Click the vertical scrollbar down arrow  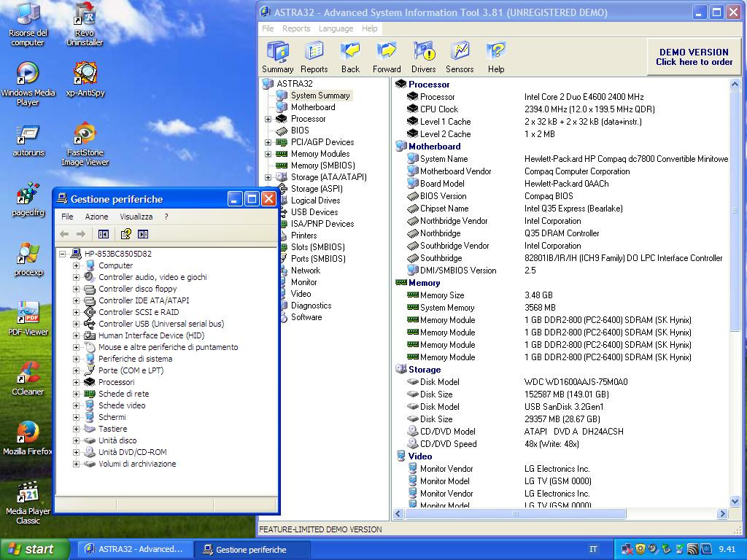(735, 501)
